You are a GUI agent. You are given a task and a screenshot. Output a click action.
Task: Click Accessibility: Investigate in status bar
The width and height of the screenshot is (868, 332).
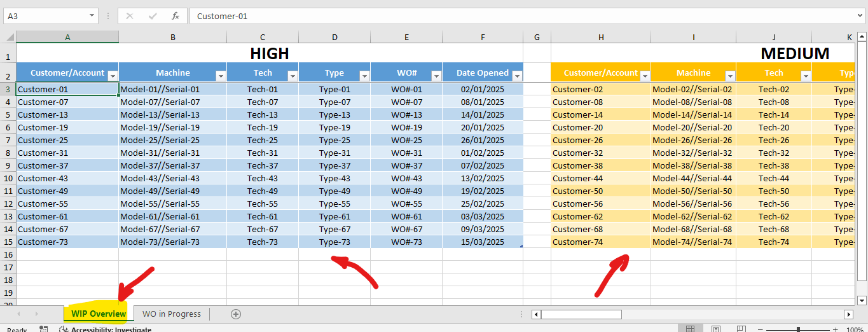106,329
